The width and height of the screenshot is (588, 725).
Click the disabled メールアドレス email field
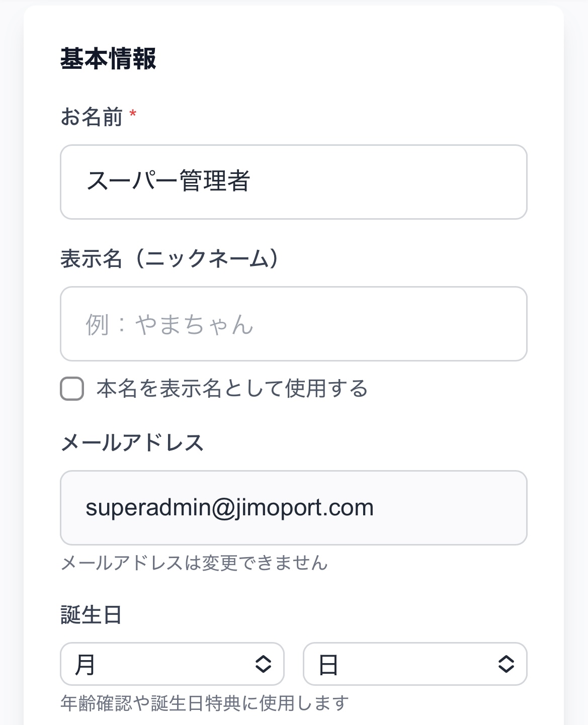(x=443, y=508)
